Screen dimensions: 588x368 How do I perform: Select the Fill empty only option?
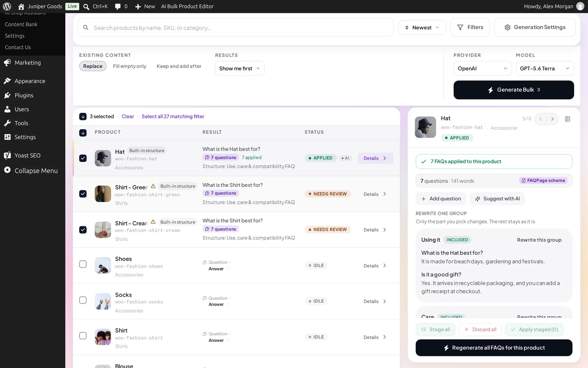(130, 66)
